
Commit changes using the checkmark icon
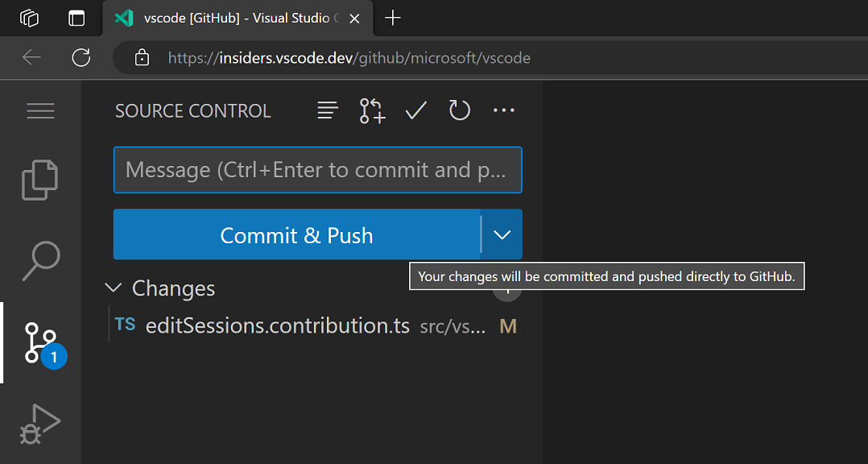coord(415,110)
